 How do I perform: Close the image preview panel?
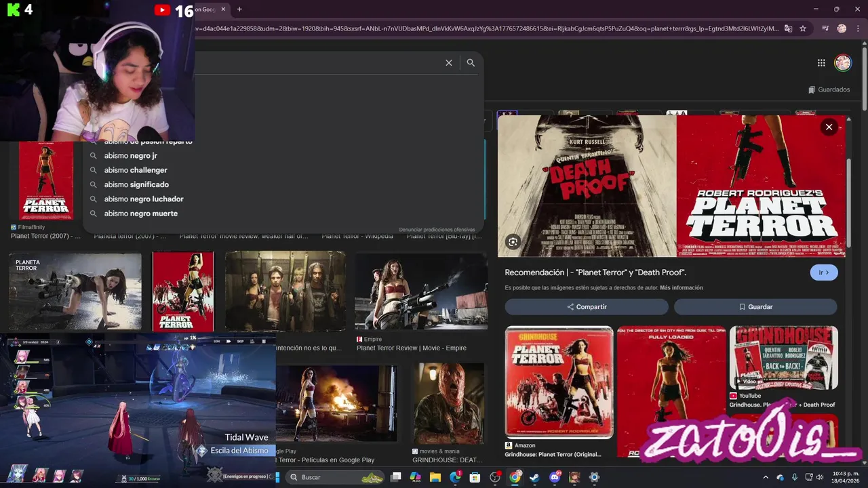[829, 127]
